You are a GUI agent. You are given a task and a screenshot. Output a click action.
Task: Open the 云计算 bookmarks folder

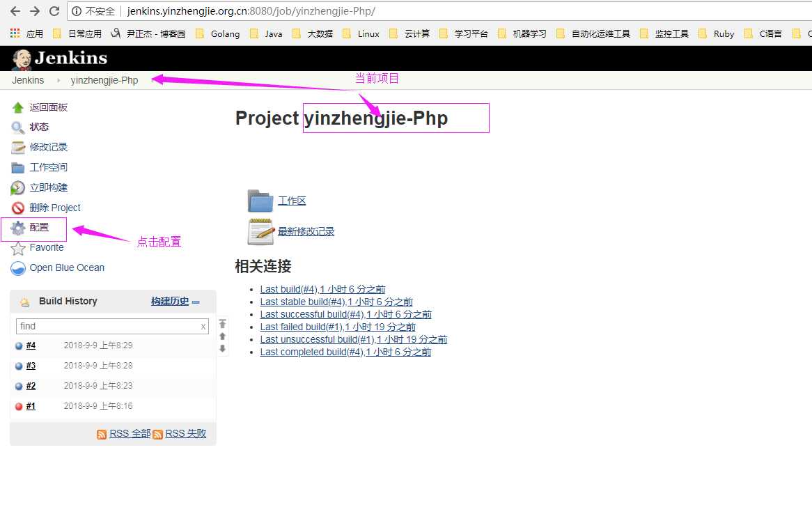point(409,33)
